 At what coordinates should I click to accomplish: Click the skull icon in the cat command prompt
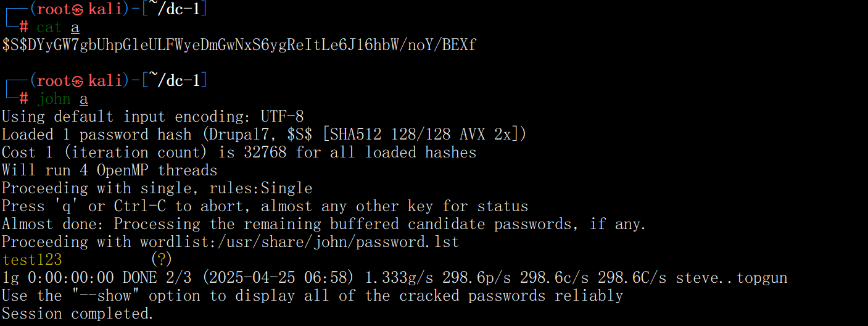click(77, 9)
